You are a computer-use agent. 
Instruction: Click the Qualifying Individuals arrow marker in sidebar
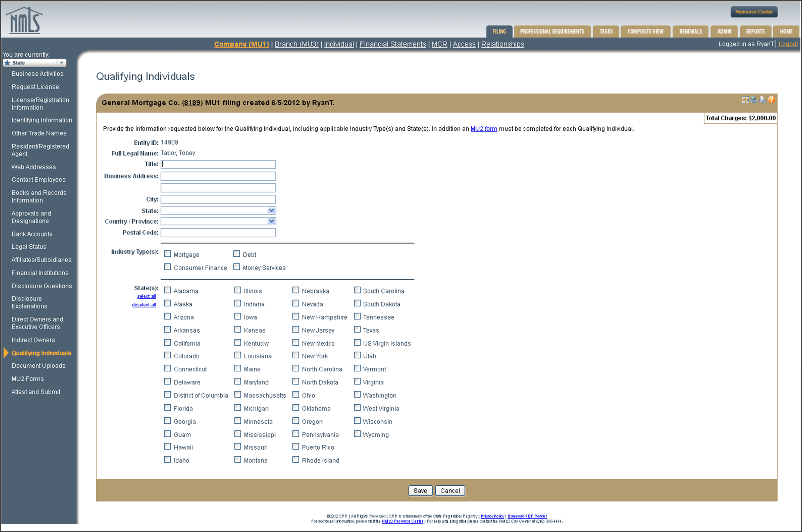pos(5,352)
